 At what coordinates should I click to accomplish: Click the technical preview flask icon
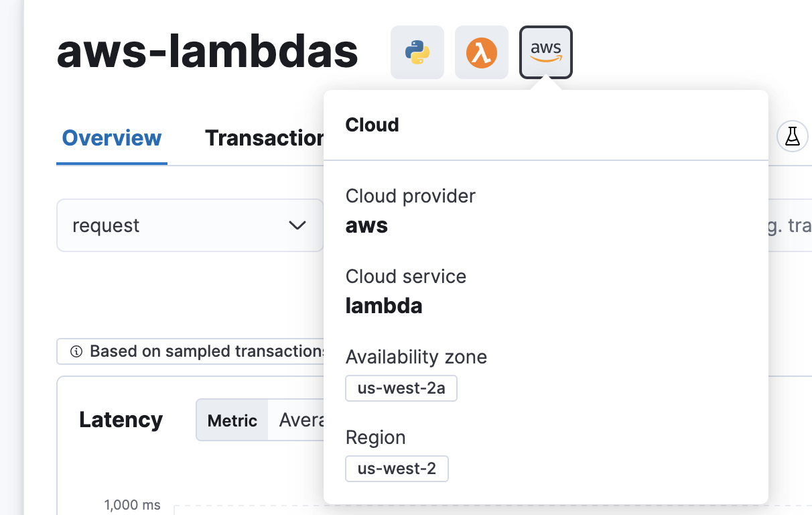coord(793,136)
